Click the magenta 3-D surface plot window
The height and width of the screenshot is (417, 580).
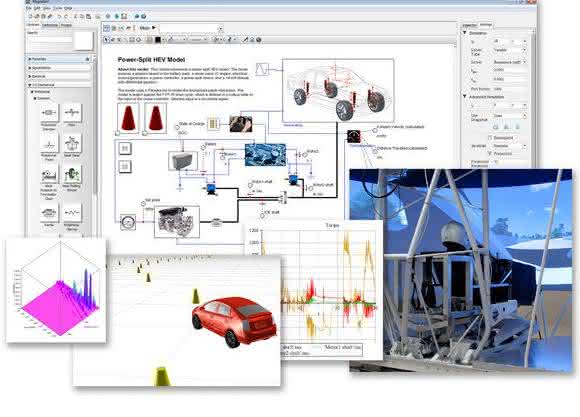coord(56,290)
